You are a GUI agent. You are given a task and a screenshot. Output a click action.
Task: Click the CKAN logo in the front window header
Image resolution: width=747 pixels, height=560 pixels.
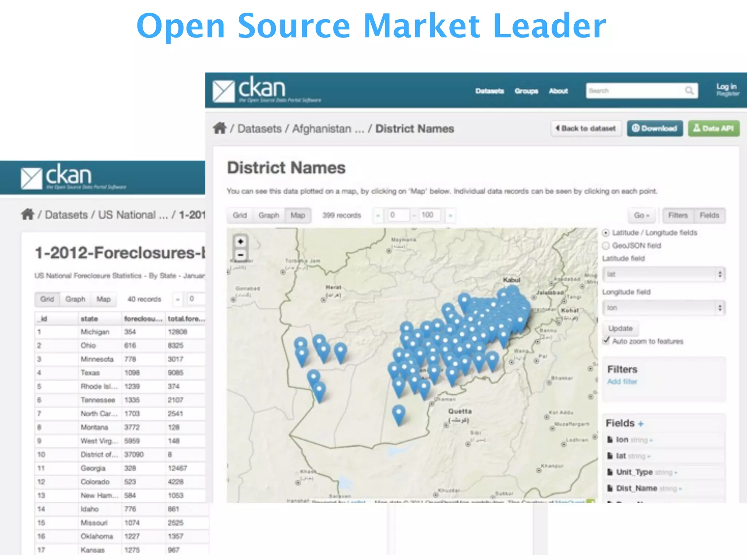pyautogui.click(x=266, y=90)
